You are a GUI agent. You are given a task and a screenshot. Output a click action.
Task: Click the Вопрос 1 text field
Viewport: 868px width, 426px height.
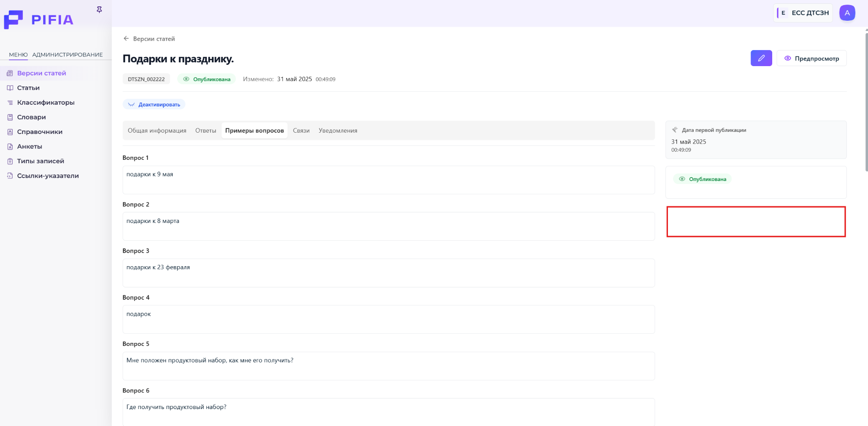(x=388, y=180)
